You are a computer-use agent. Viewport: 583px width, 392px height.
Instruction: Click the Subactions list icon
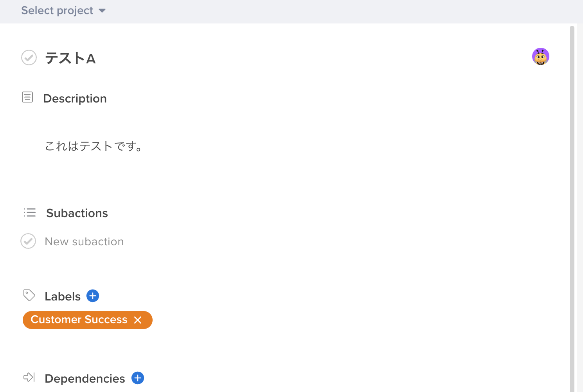(30, 212)
